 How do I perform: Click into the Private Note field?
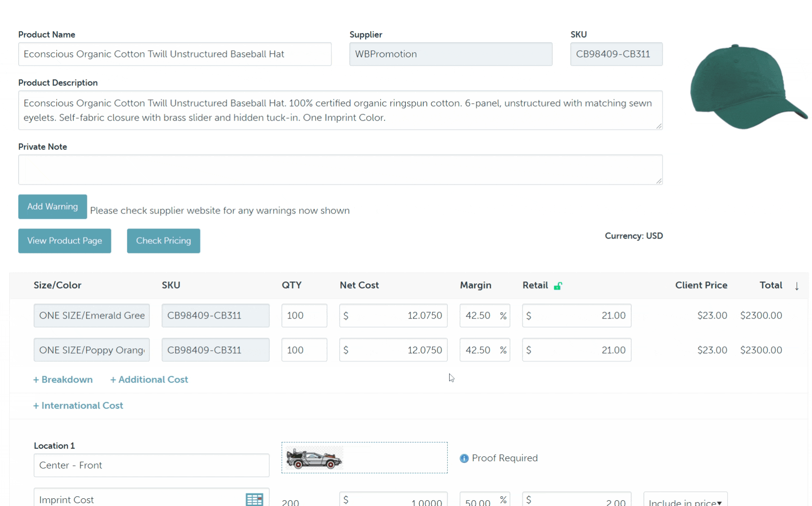(340, 170)
